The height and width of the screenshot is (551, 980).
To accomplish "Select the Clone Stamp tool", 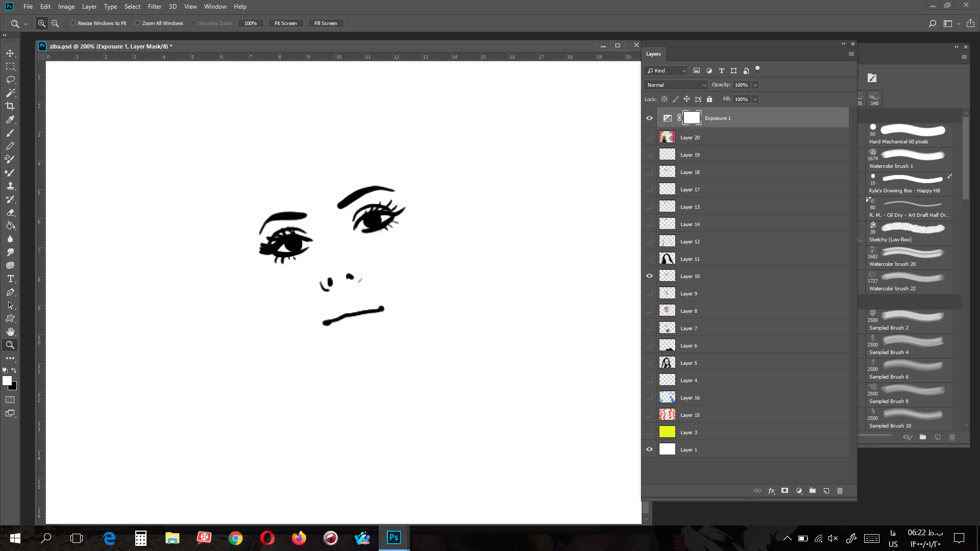I will [10, 186].
